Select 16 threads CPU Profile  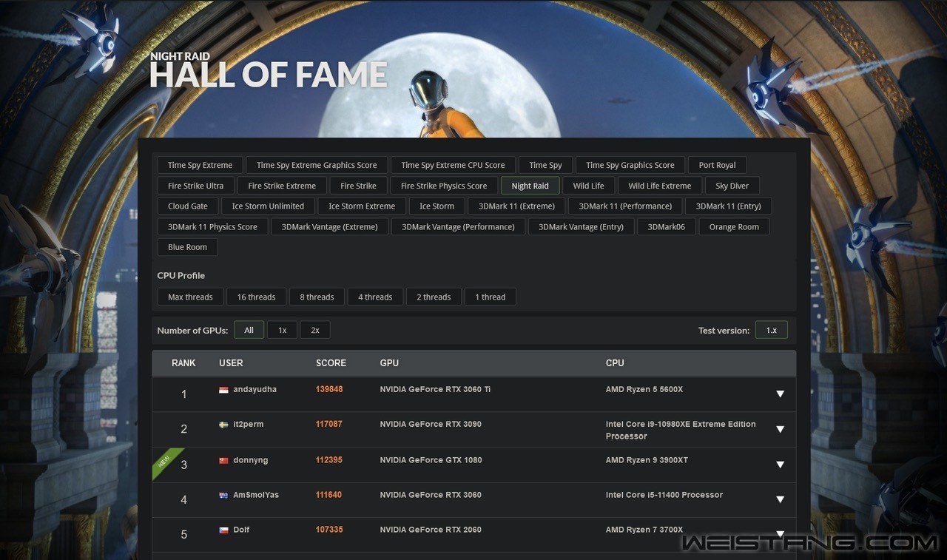(x=256, y=297)
